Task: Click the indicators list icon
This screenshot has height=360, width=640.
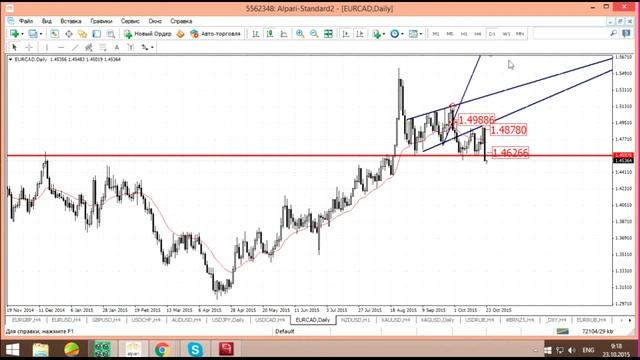Action: [376, 34]
